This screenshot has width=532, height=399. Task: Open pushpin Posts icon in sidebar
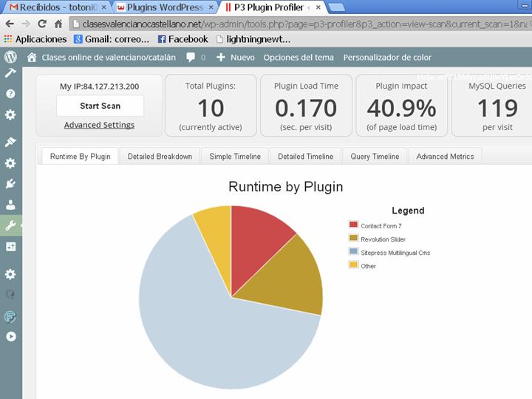10,142
